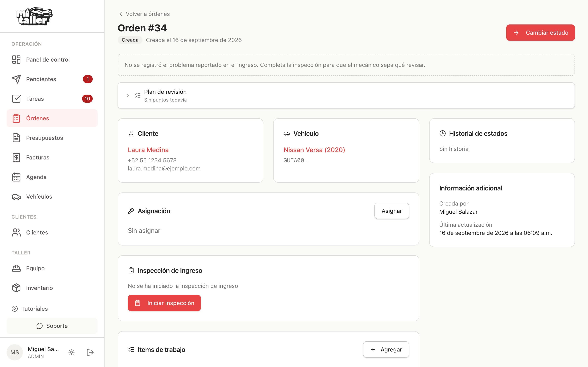Add a work item with Agregar

(386, 349)
